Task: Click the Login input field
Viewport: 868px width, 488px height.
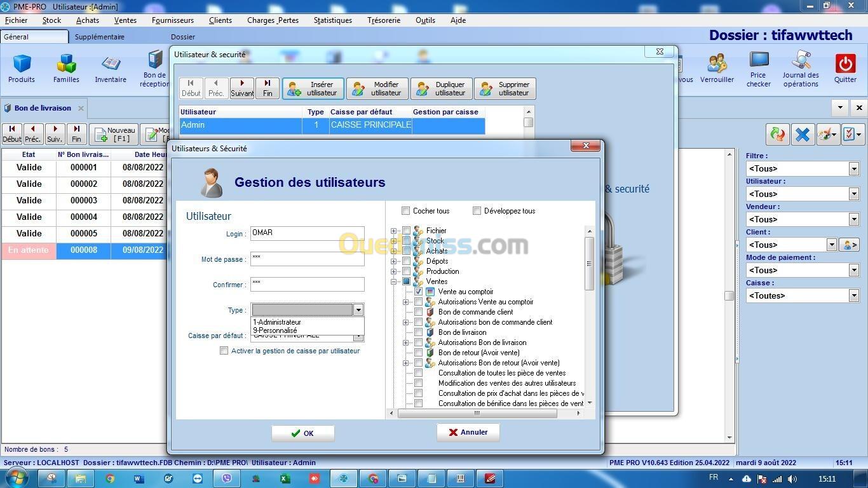Action: click(x=307, y=233)
